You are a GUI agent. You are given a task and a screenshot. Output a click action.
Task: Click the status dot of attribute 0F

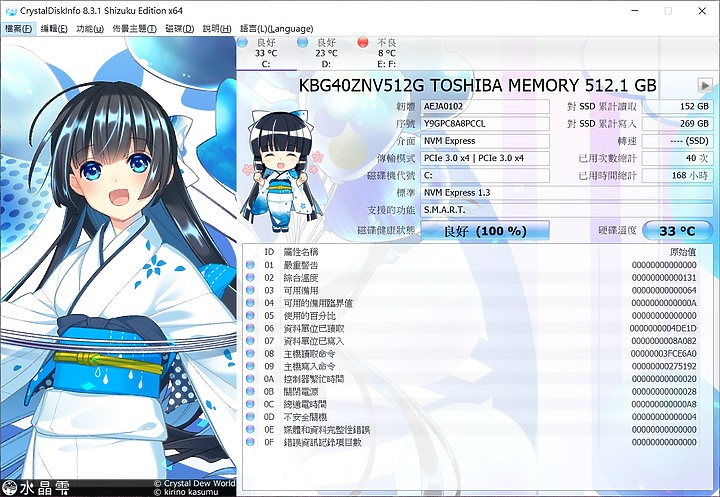[x=250, y=442]
